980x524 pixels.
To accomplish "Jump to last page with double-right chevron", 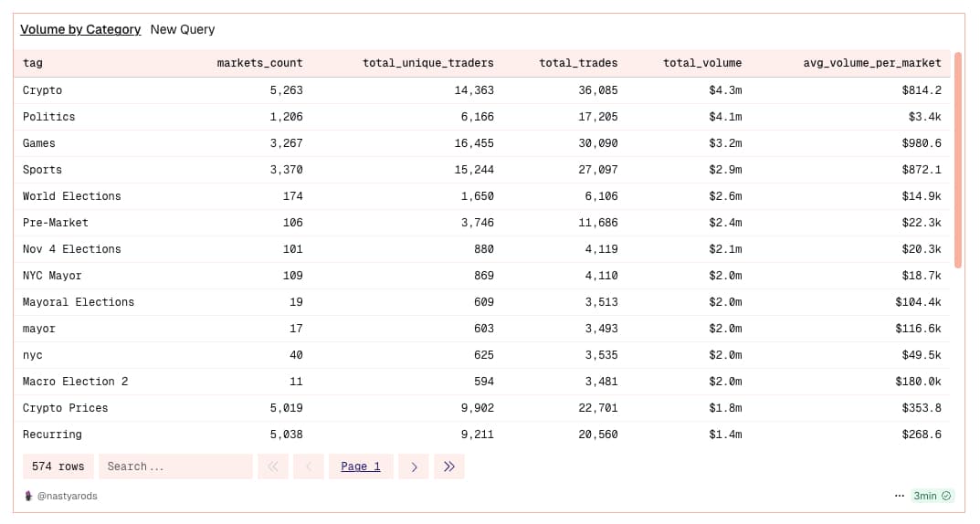I will [449, 466].
